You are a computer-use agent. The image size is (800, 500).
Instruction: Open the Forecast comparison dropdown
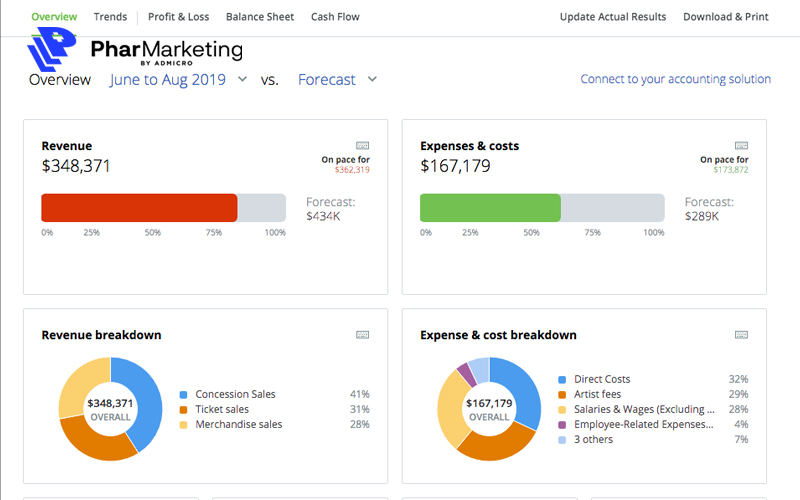click(372, 79)
